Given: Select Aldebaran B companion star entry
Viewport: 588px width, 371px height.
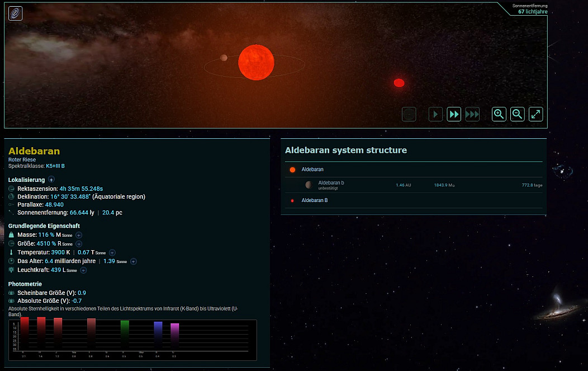Looking at the screenshot, I should (x=315, y=200).
